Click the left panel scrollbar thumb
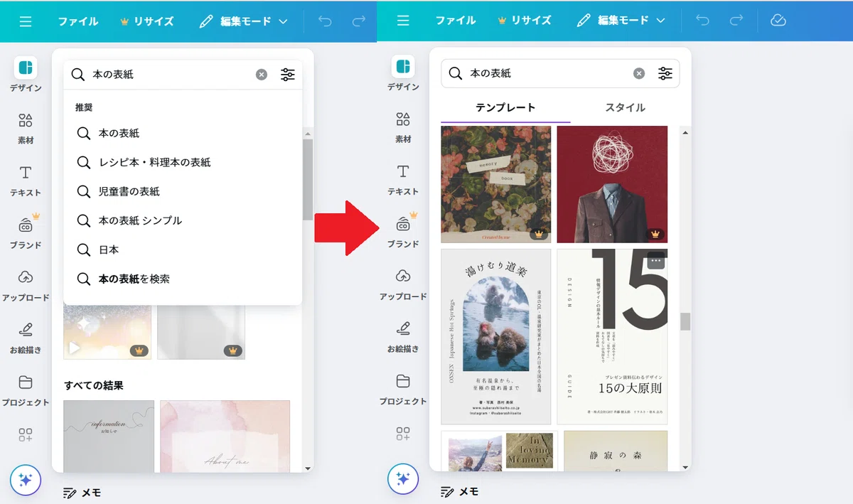 [308, 179]
